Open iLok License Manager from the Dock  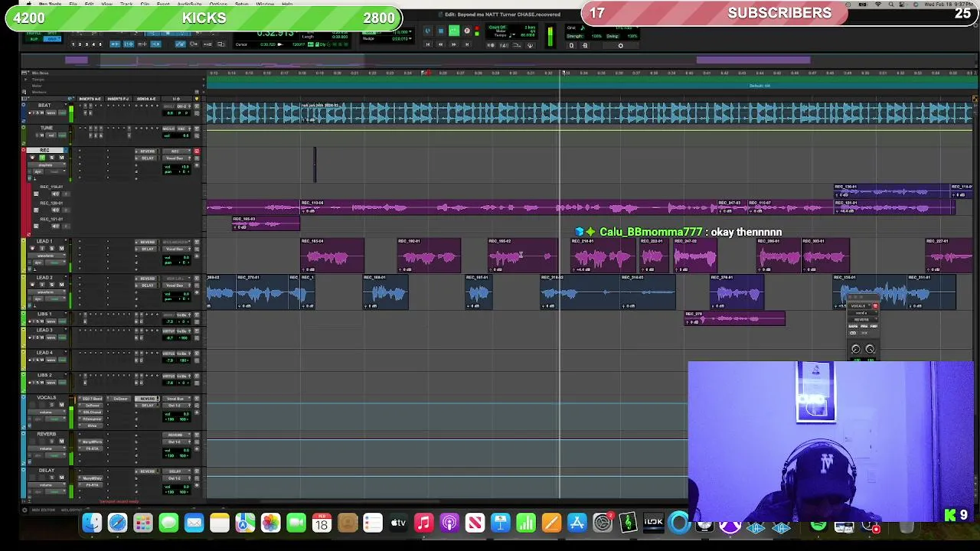[x=653, y=523]
